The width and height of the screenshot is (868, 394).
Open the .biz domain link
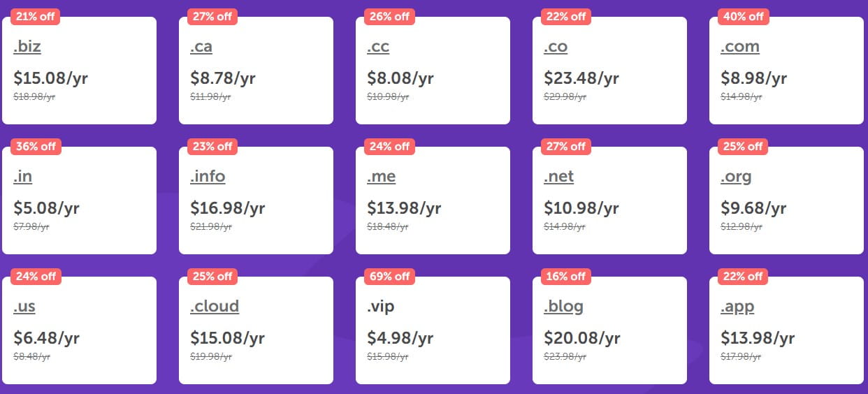[x=27, y=47]
